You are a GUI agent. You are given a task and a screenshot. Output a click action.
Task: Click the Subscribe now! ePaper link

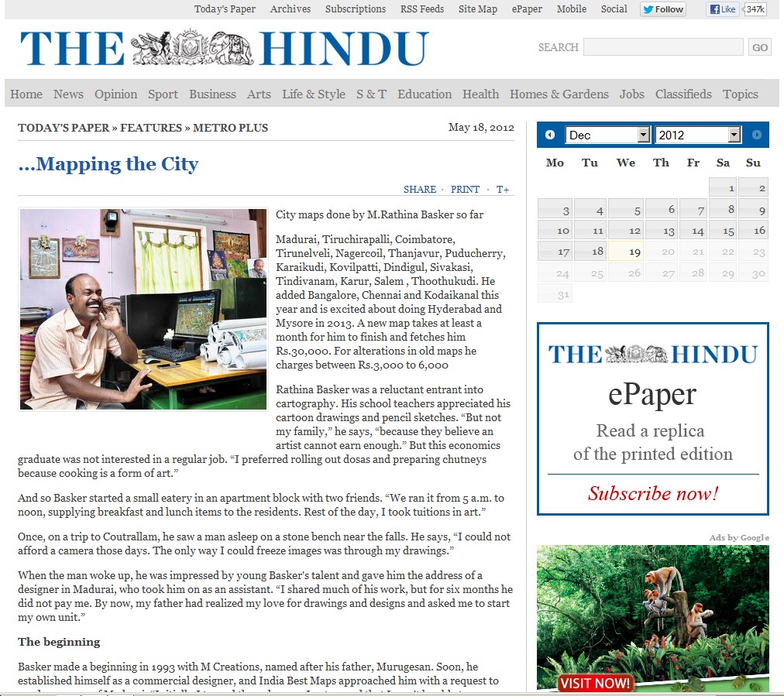(x=652, y=493)
